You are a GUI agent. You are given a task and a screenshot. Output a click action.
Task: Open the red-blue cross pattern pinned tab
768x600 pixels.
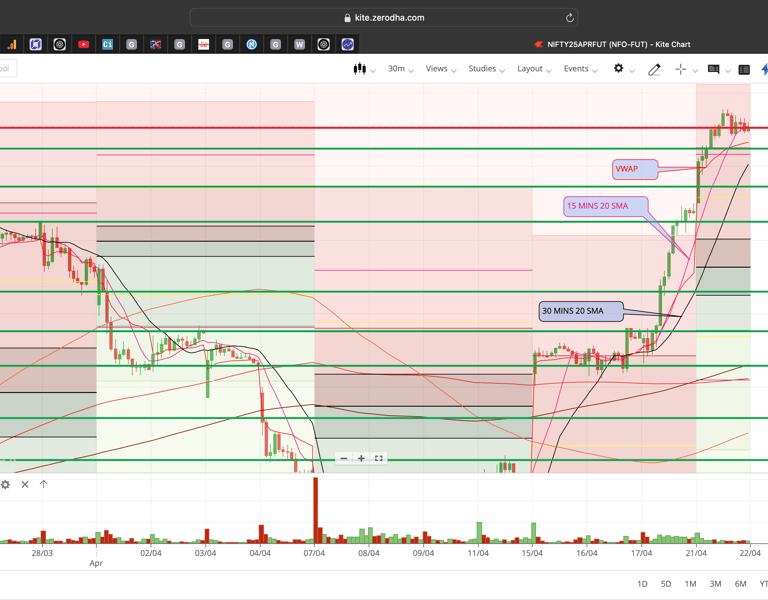155,45
